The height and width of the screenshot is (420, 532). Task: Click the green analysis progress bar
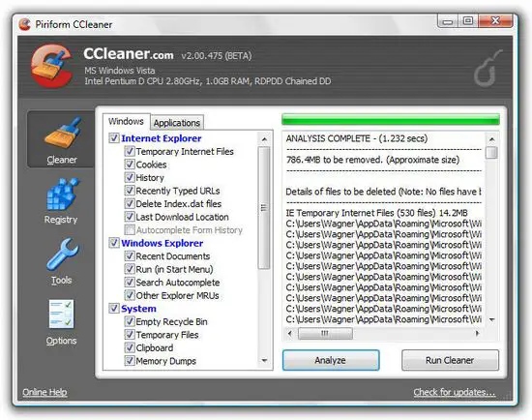click(x=391, y=120)
